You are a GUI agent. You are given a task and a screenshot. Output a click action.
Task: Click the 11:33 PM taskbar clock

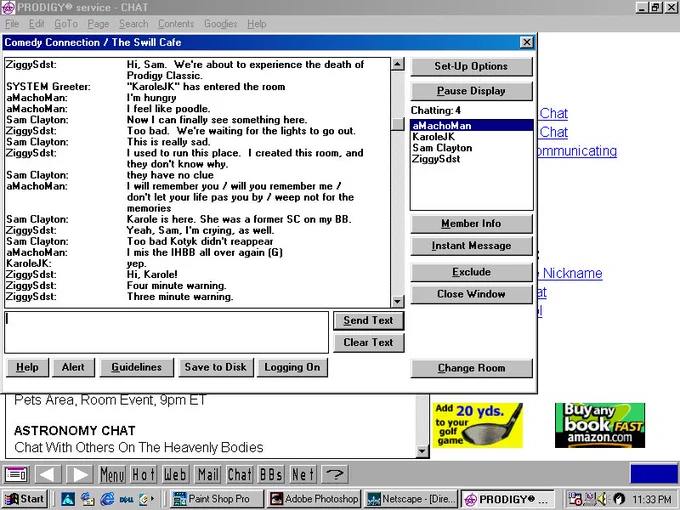[651, 500]
